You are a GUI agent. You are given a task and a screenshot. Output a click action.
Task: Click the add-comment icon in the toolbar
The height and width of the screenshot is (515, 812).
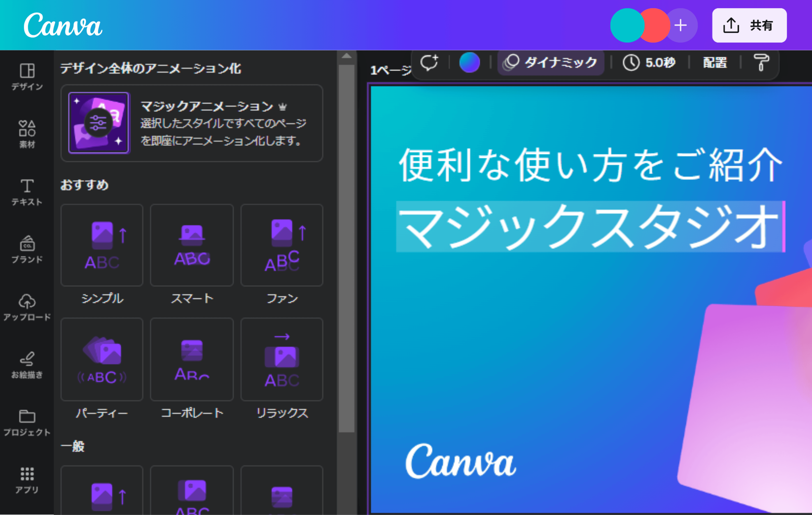tap(429, 62)
